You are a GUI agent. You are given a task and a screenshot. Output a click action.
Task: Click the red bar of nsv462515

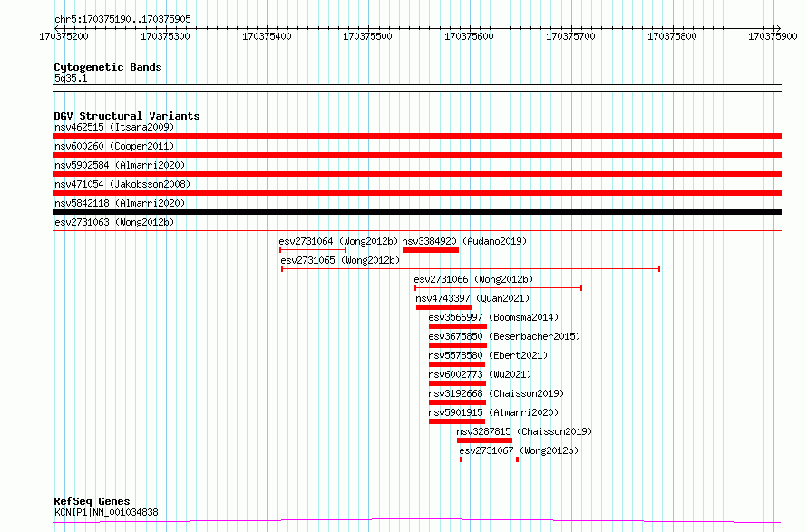coord(417,136)
